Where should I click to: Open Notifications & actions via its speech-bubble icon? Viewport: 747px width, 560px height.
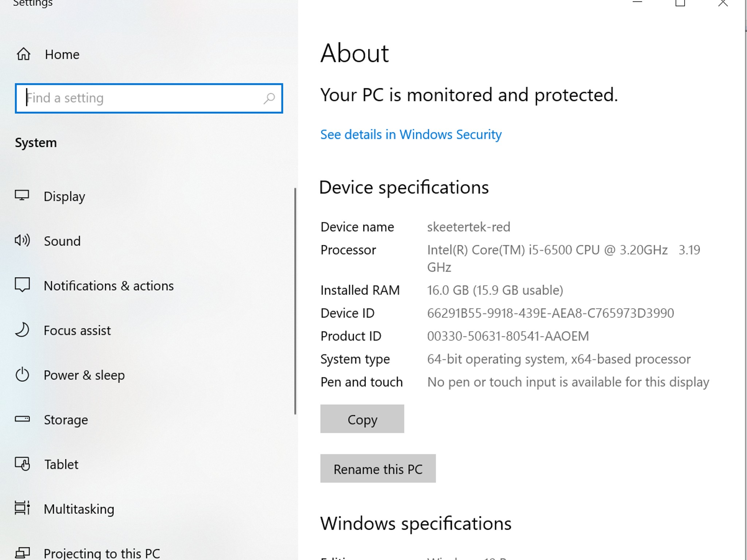(x=22, y=285)
